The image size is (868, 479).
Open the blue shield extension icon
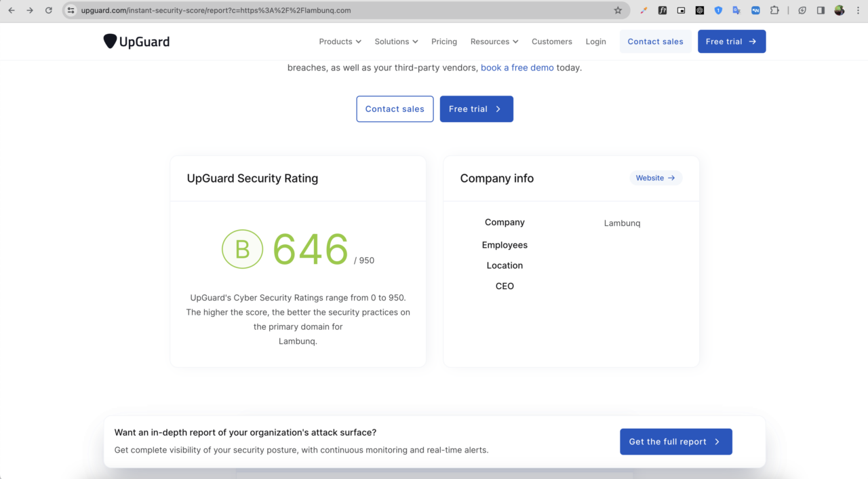718,10
